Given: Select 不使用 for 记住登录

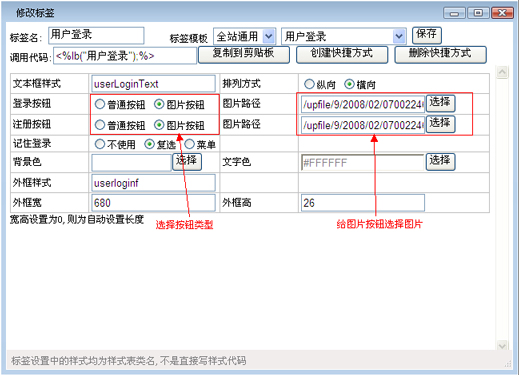Looking at the screenshot, I should click(100, 144).
